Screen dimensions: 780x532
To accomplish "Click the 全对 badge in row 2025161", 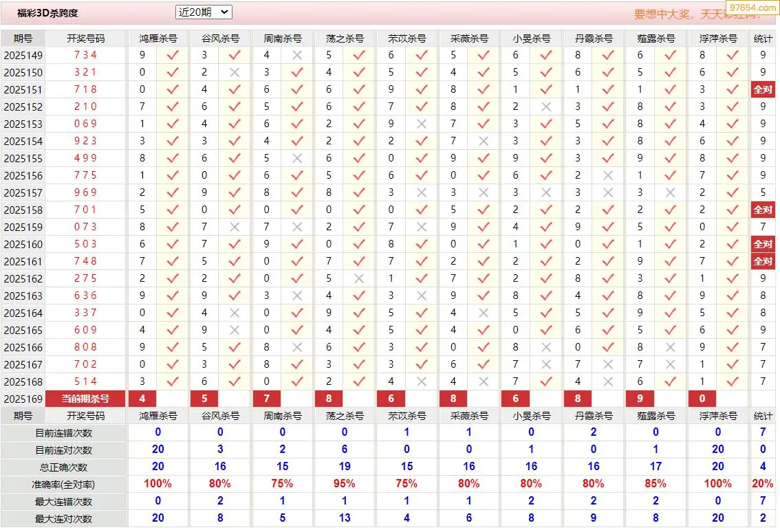I will (x=763, y=261).
